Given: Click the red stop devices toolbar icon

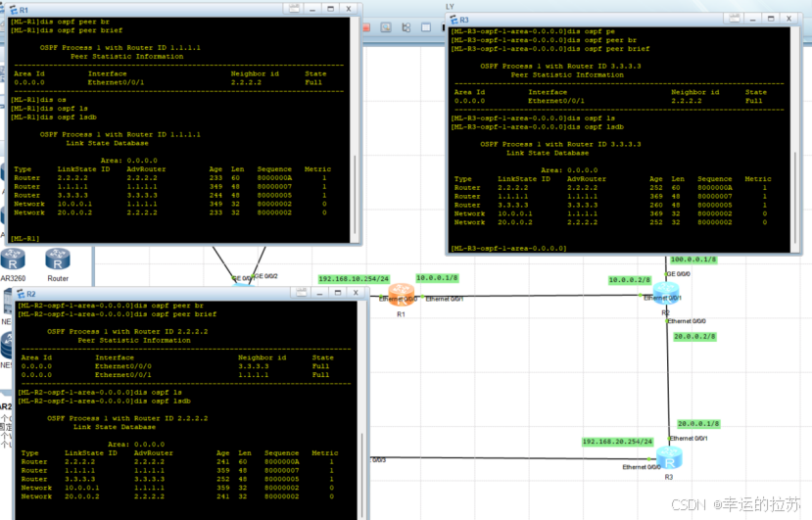Looking at the screenshot, I should [366, 27].
